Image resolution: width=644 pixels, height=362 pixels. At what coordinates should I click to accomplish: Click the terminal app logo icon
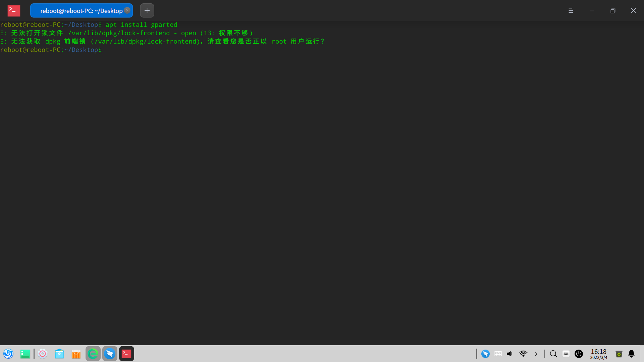pos(14,11)
